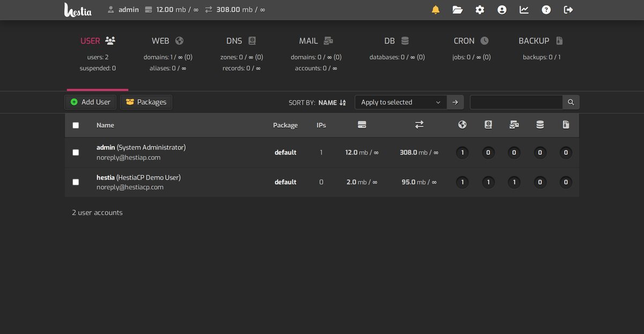Image resolution: width=644 pixels, height=334 pixels.
Task: Open the user profile circle icon
Action: pyautogui.click(x=502, y=10)
